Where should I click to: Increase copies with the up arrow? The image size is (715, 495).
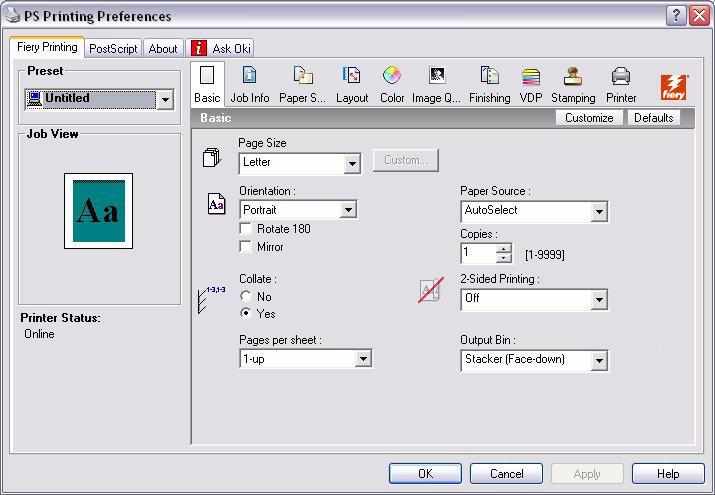pyautogui.click(x=503, y=249)
